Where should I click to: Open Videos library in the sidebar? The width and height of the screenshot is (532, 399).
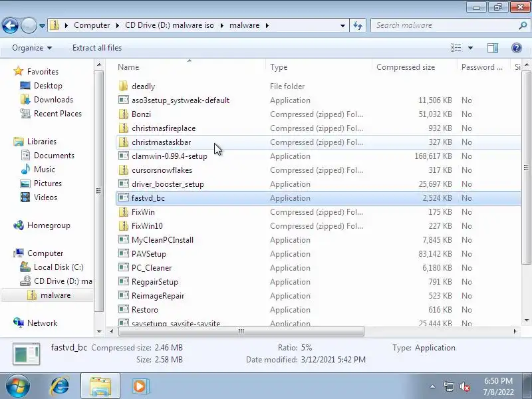point(45,198)
